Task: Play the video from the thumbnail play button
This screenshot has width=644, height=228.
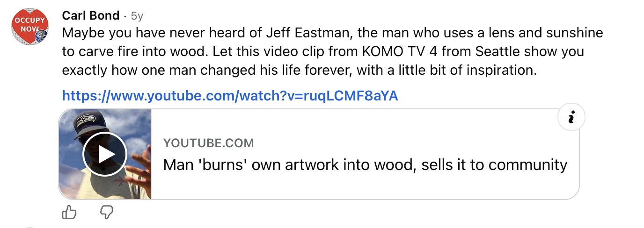Action: tap(105, 154)
